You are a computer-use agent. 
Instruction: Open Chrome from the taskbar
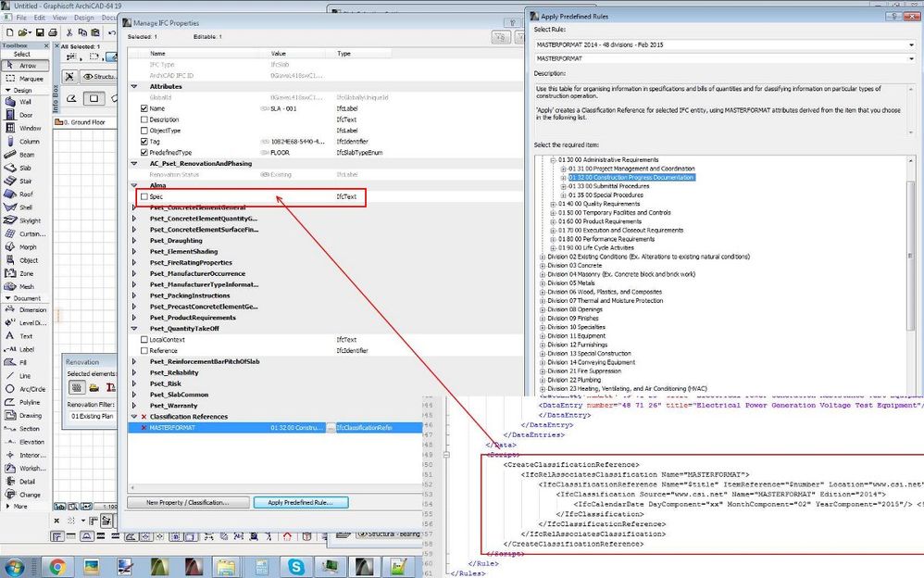(x=57, y=568)
